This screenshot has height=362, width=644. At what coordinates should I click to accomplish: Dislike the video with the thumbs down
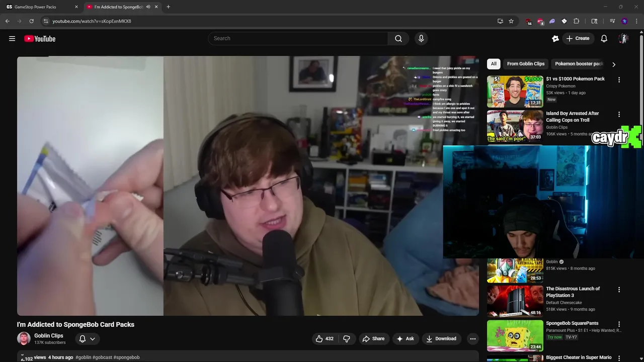coord(347,339)
